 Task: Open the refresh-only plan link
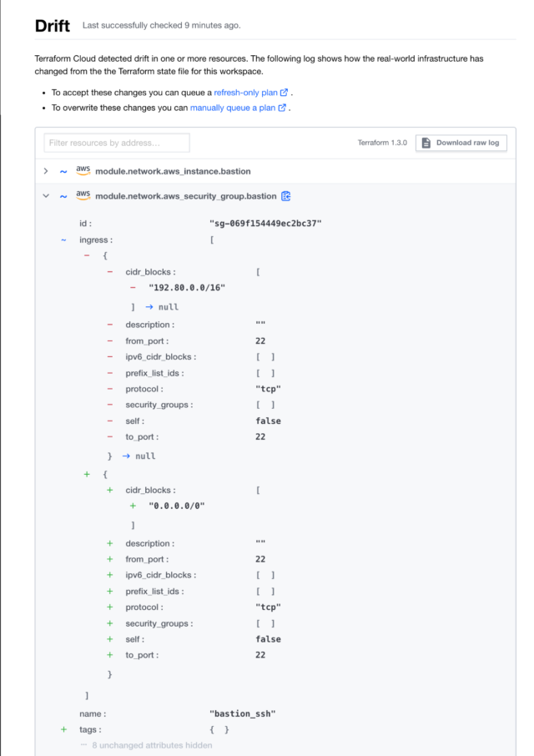click(x=244, y=92)
